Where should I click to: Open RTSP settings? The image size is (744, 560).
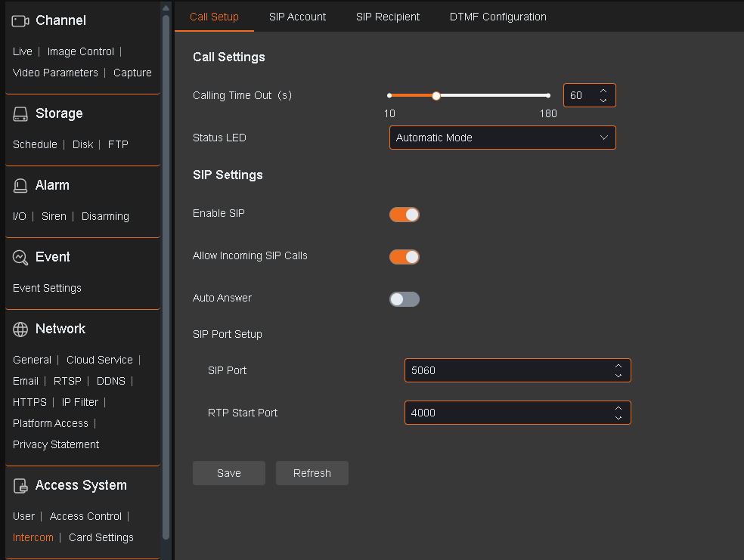pyautogui.click(x=67, y=381)
